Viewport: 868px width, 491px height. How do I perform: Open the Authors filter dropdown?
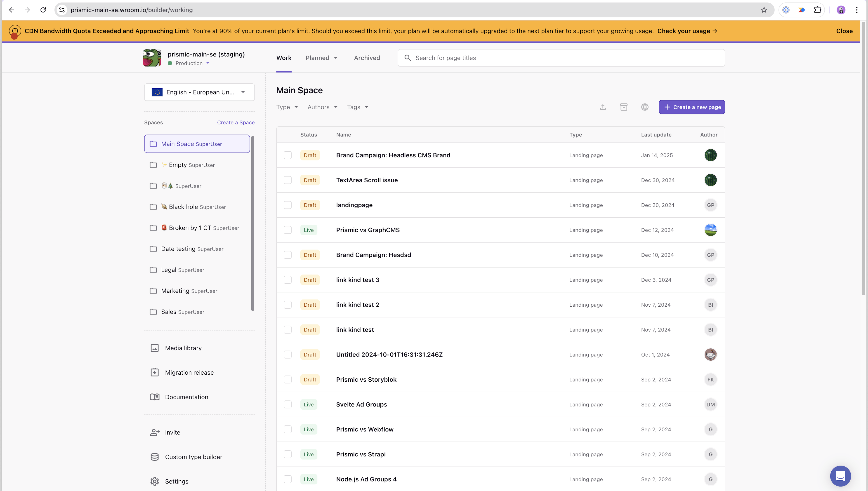(x=322, y=107)
